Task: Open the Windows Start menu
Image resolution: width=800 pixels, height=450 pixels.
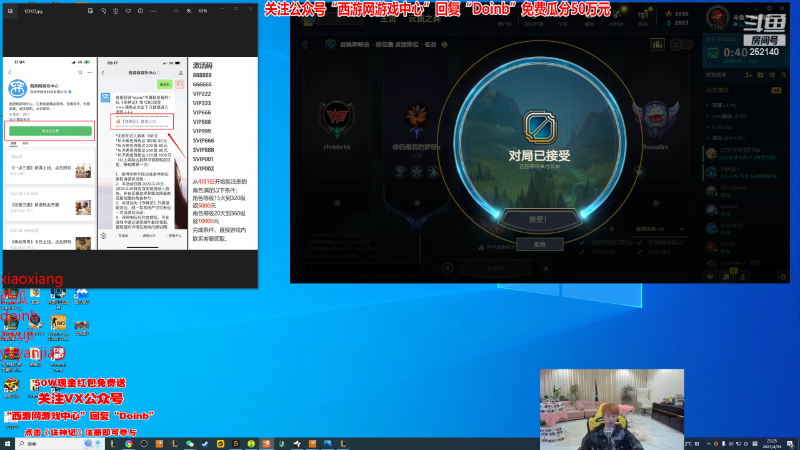Action: click(x=7, y=444)
